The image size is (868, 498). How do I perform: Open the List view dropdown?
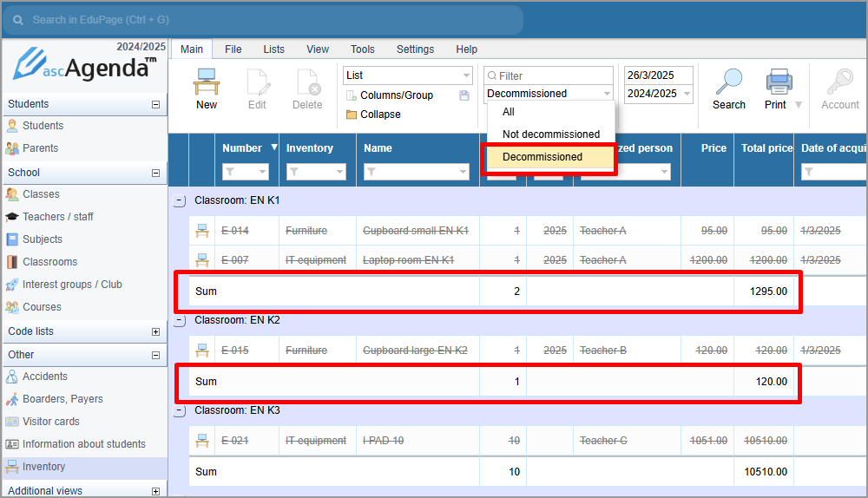pos(408,75)
